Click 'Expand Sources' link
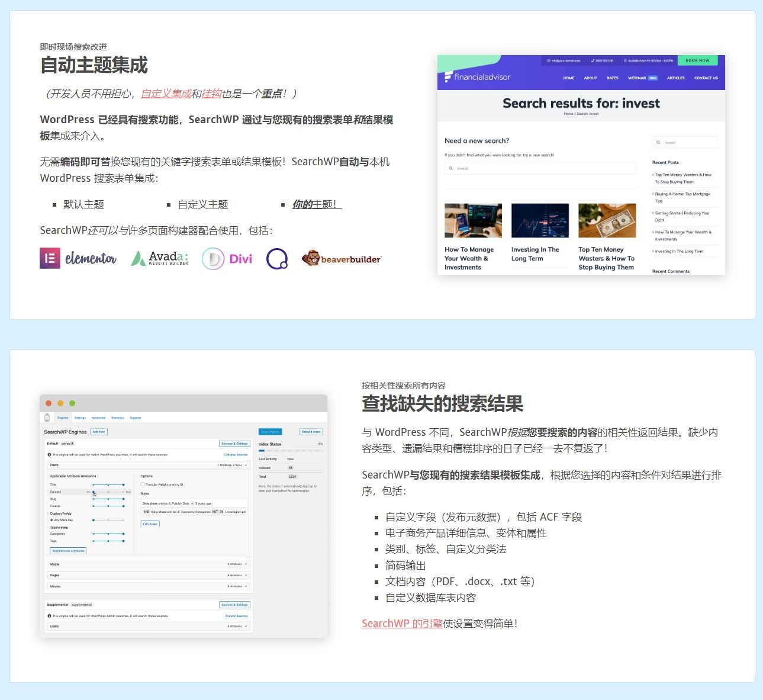 (x=237, y=616)
